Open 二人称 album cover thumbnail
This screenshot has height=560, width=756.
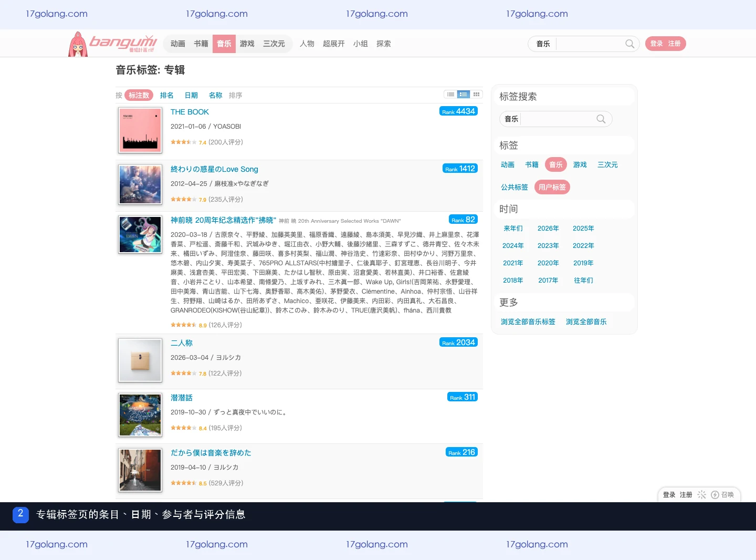click(x=140, y=360)
